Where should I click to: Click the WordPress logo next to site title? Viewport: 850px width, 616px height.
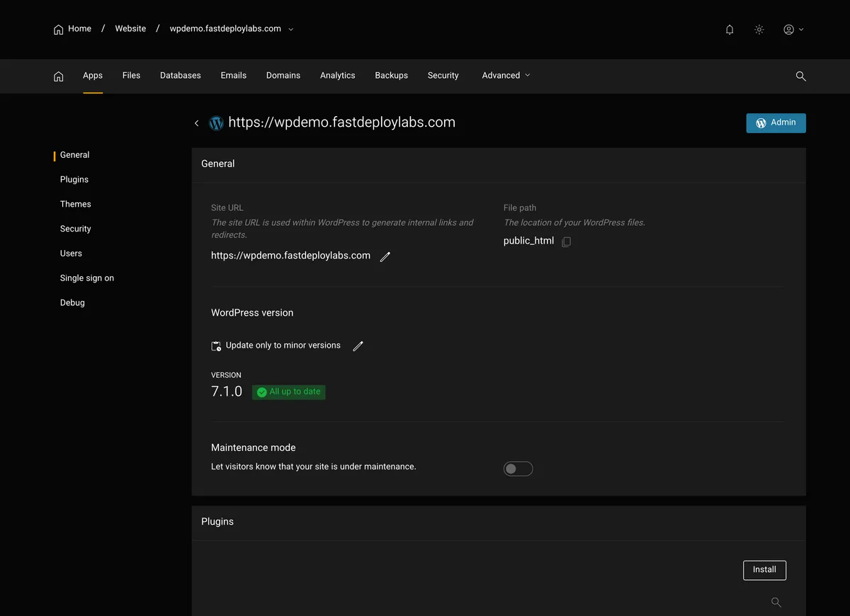click(216, 123)
